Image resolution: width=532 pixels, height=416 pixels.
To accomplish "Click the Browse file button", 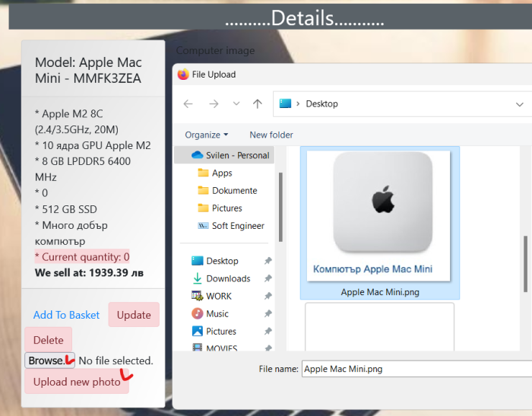I will [x=49, y=360].
